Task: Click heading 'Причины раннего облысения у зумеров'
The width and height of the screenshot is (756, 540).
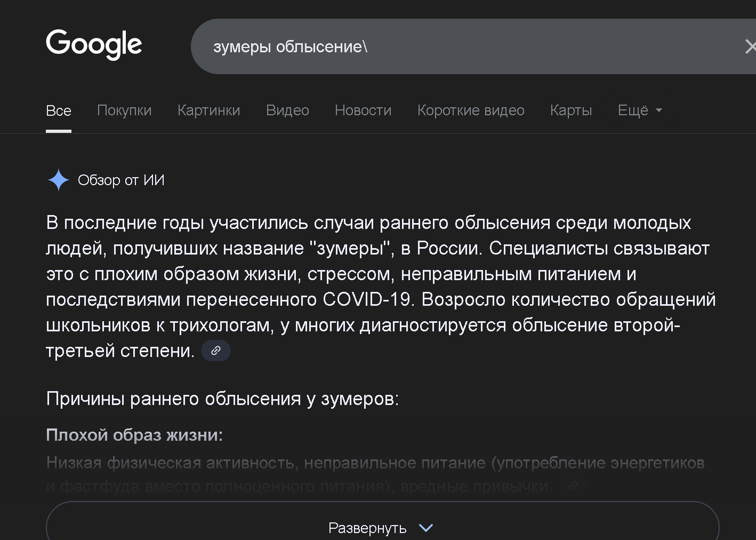Action: pyautogui.click(x=222, y=399)
